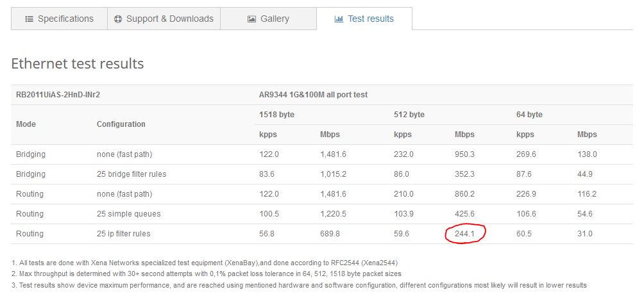Open the Specifications tab
The image size is (644, 303).
coord(59,19)
